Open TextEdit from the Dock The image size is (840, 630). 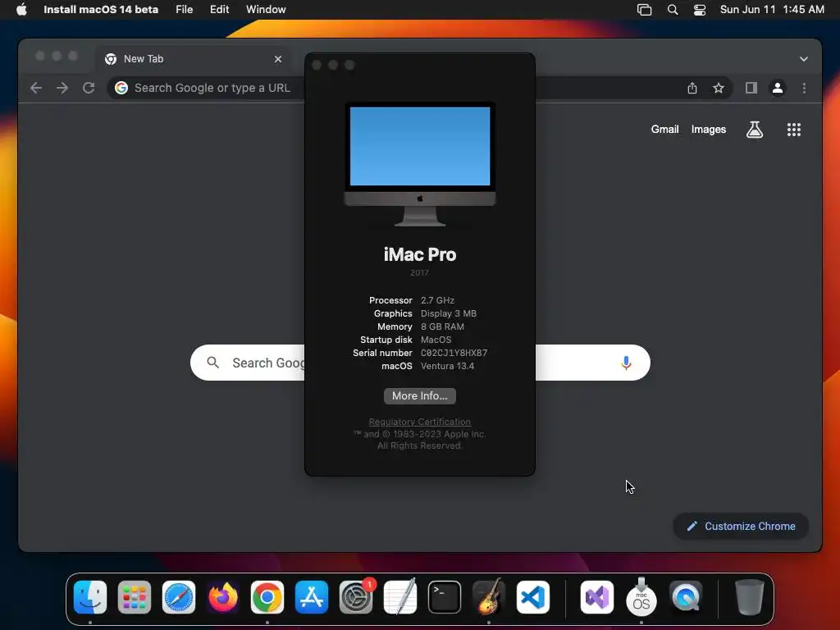pos(400,597)
